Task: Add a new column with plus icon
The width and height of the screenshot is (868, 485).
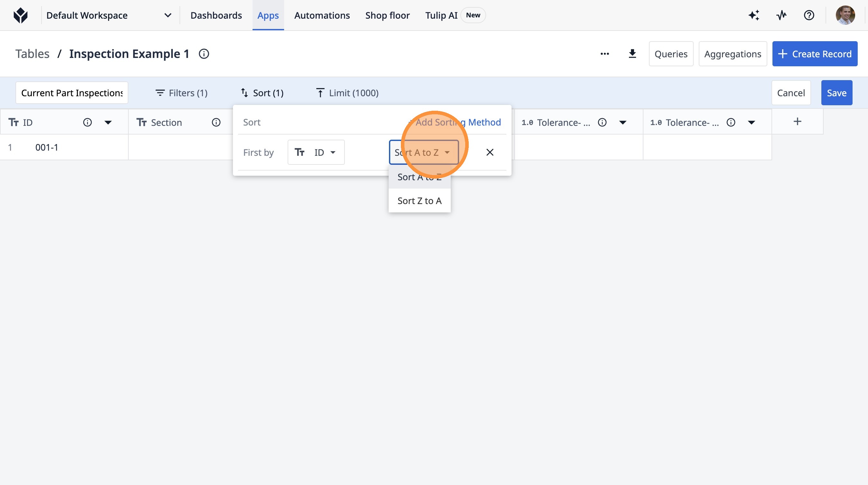Action: click(797, 122)
